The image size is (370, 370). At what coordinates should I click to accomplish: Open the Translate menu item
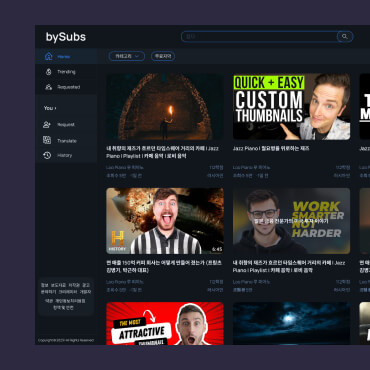pos(66,140)
